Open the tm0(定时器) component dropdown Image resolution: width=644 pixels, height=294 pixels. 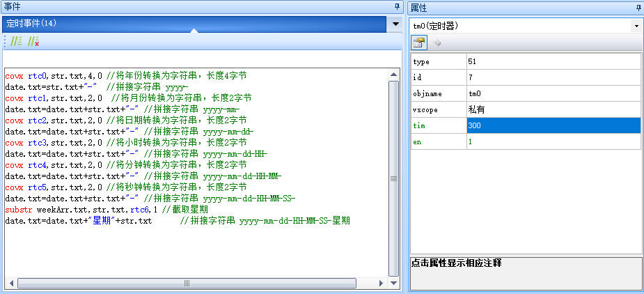[x=636, y=26]
